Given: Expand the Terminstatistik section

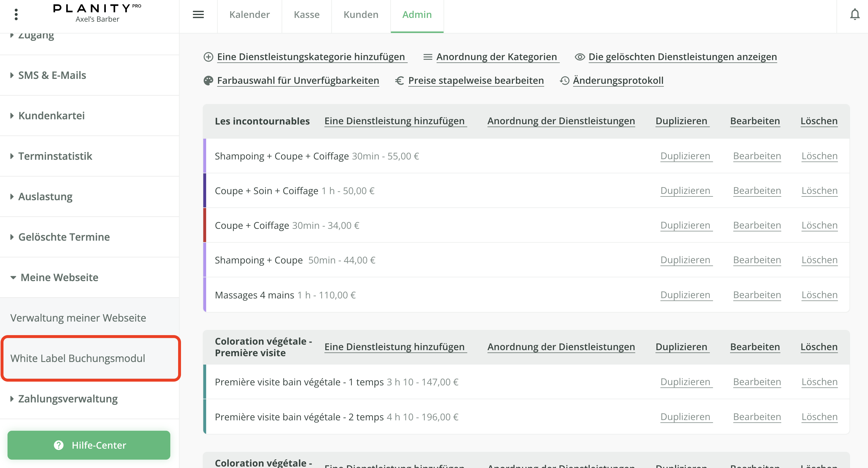Looking at the screenshot, I should (x=55, y=156).
